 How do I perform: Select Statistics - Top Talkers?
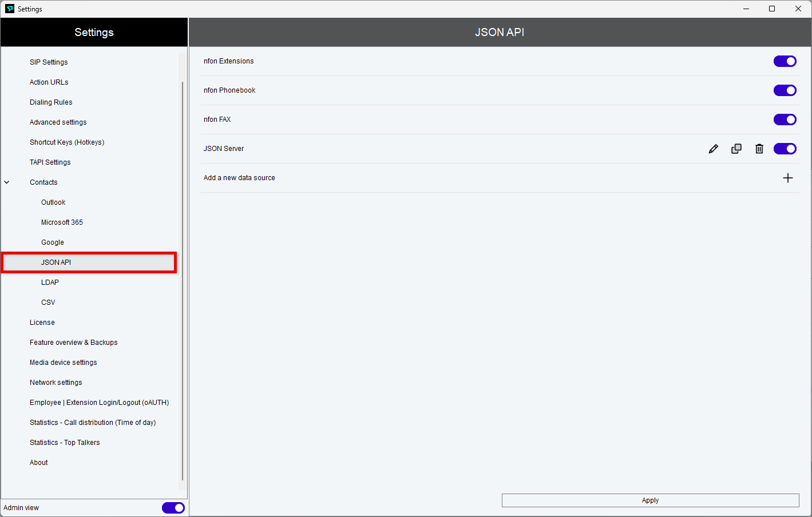(65, 443)
